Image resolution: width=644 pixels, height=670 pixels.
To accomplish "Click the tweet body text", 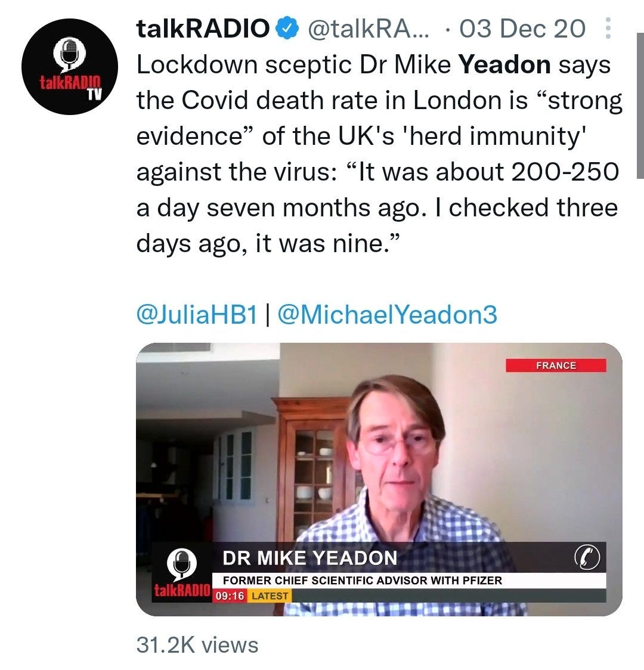I will [379, 154].
